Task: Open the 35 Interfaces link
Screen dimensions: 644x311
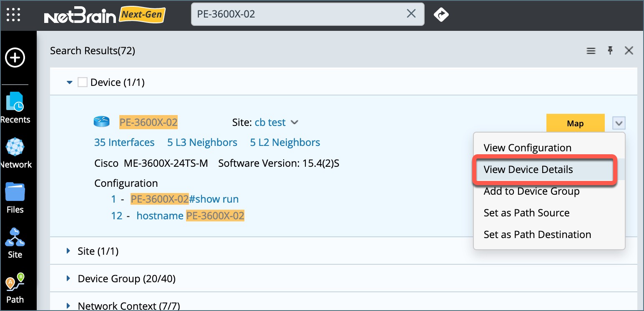Action: click(x=124, y=143)
